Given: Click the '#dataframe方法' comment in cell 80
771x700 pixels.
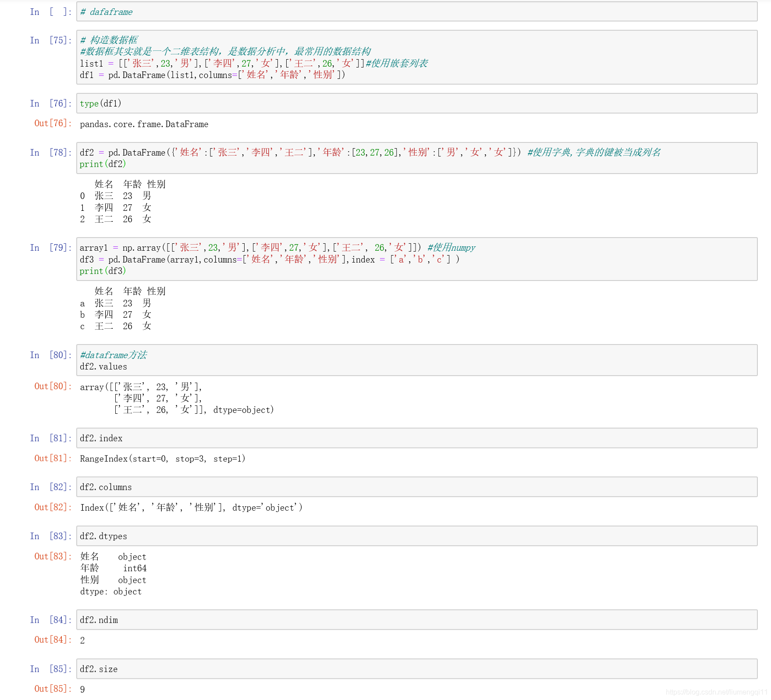Looking at the screenshot, I should click(114, 355).
